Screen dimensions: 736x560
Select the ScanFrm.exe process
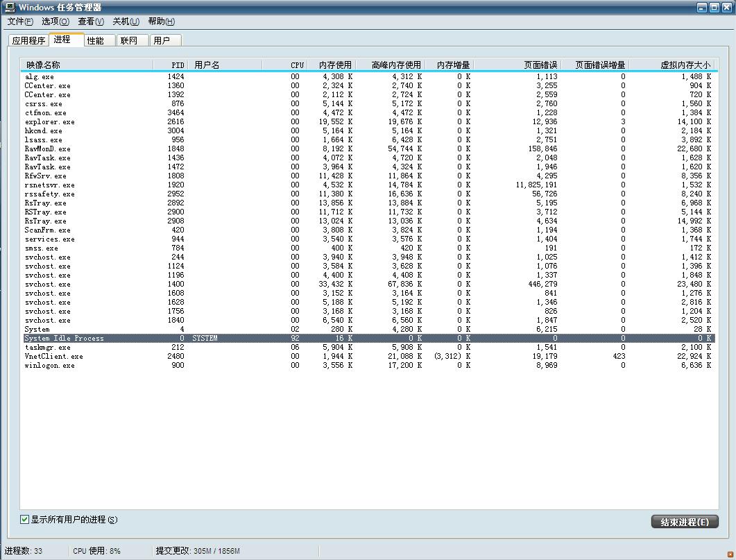pos(368,230)
